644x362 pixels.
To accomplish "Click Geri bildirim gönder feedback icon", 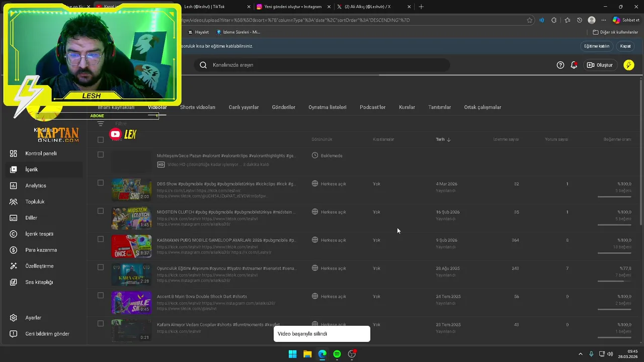I will 14,334.
